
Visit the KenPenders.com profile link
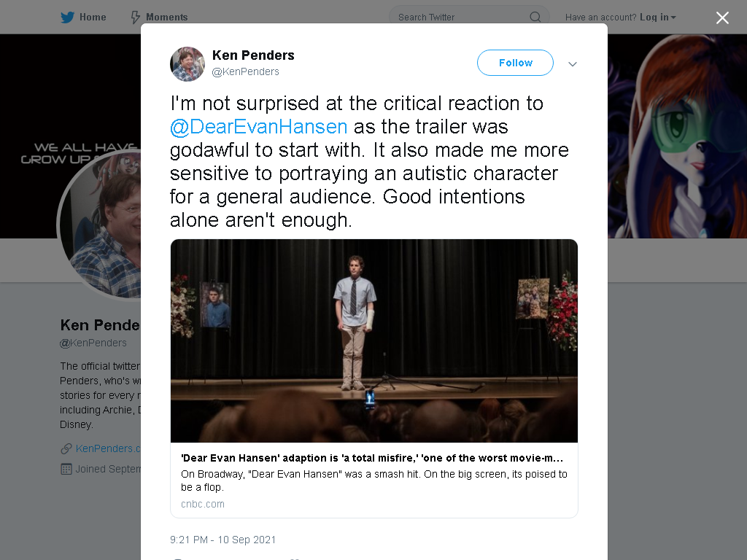click(x=108, y=448)
